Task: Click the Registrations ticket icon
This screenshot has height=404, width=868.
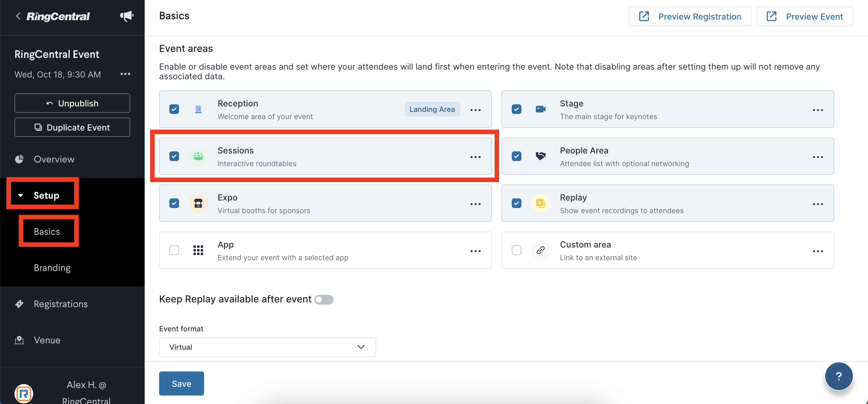Action: [20, 304]
